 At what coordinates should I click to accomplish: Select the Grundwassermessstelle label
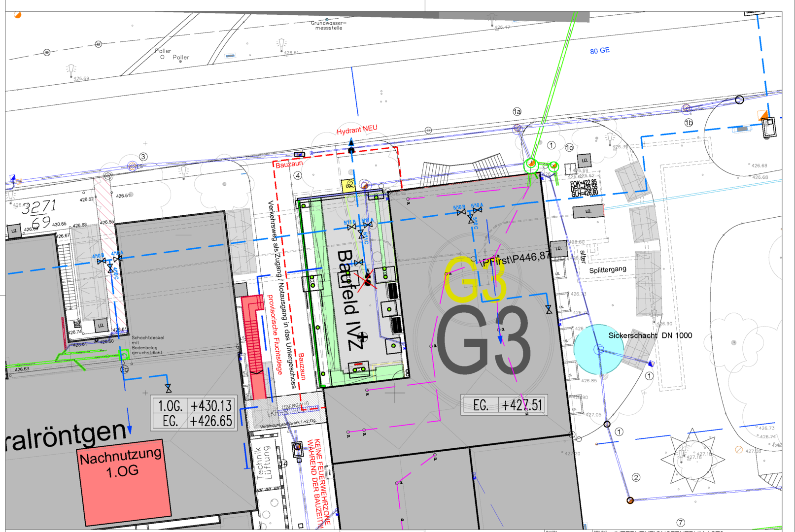(328, 26)
